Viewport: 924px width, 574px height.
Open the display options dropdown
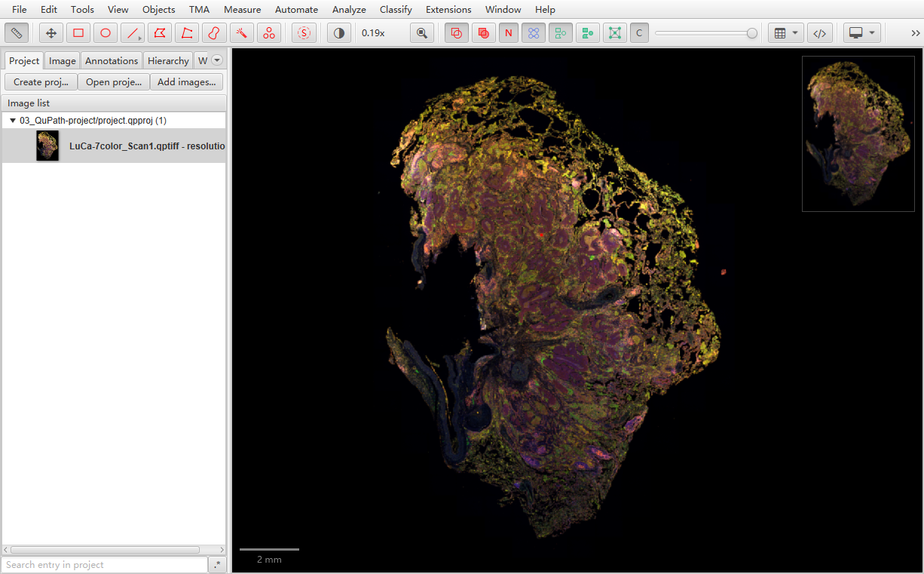pos(862,33)
